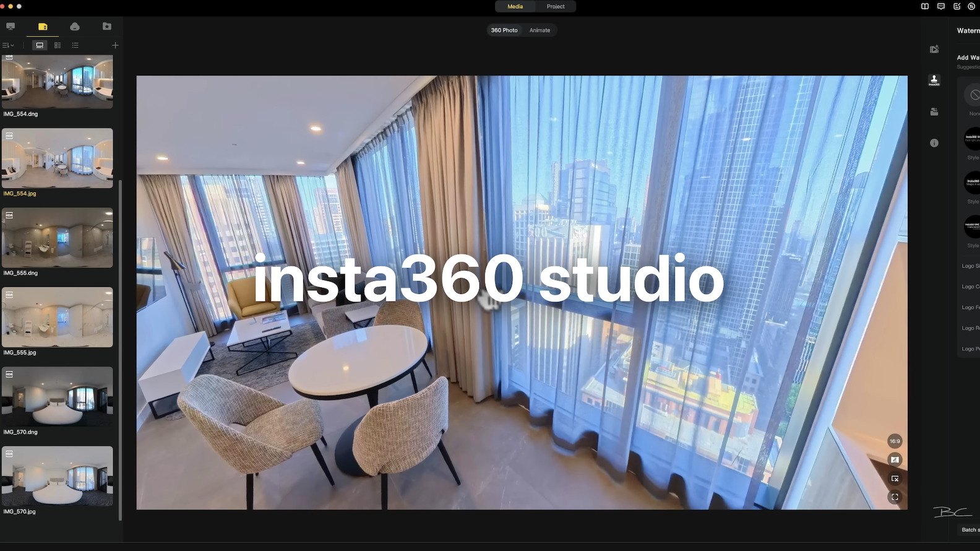Select the IMG_570.dng thumbnail
980x551 pixels.
point(58,396)
